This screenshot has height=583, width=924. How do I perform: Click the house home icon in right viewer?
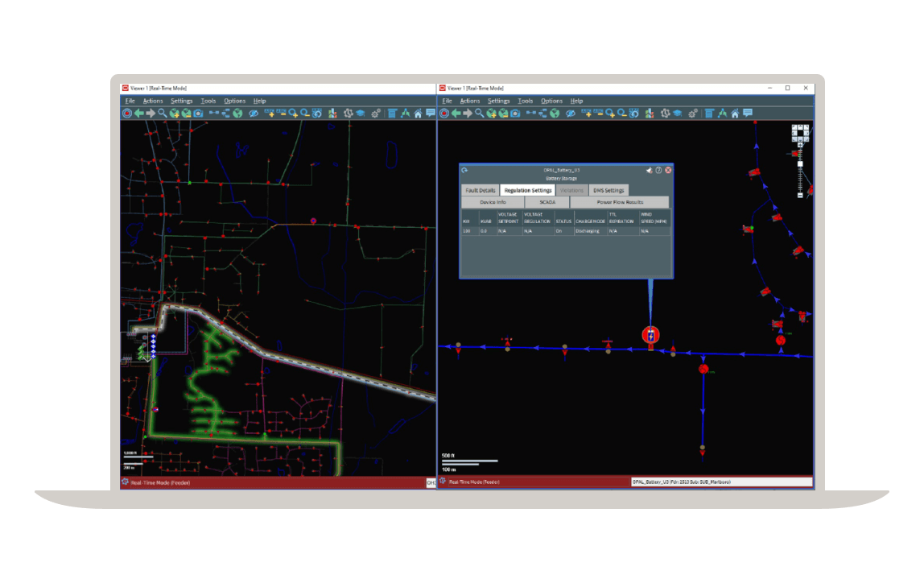point(735,114)
